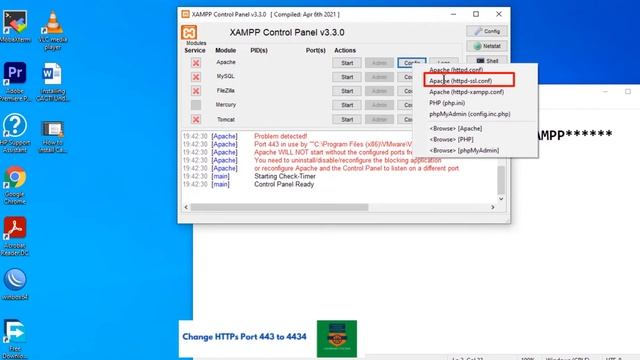The height and width of the screenshot is (360, 640).
Task: Open Acrobat Reader DC desktop shortcut
Action: [15, 236]
